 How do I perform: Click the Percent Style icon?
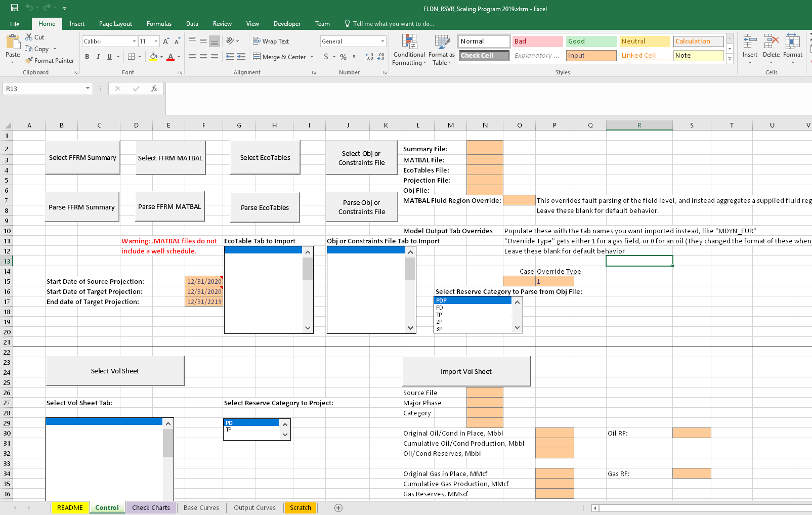343,57
